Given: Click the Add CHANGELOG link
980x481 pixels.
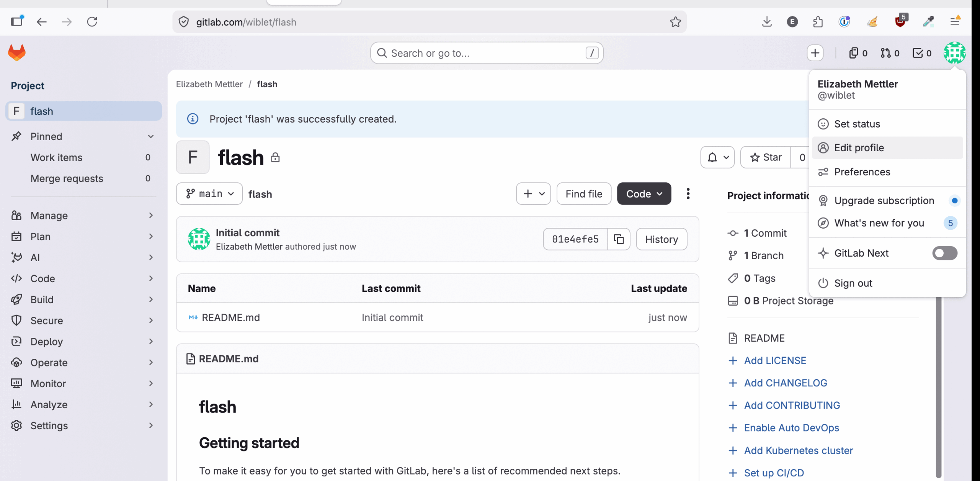Looking at the screenshot, I should click(786, 383).
